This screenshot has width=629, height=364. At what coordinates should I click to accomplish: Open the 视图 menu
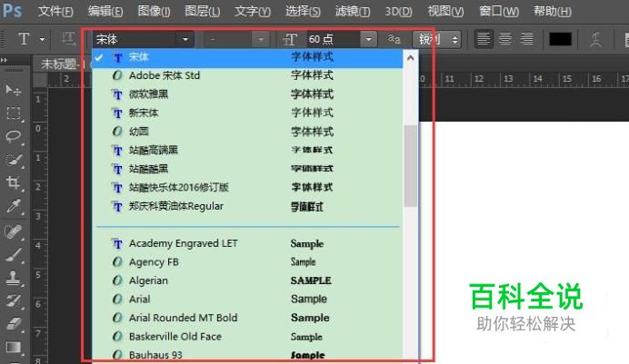click(x=445, y=11)
